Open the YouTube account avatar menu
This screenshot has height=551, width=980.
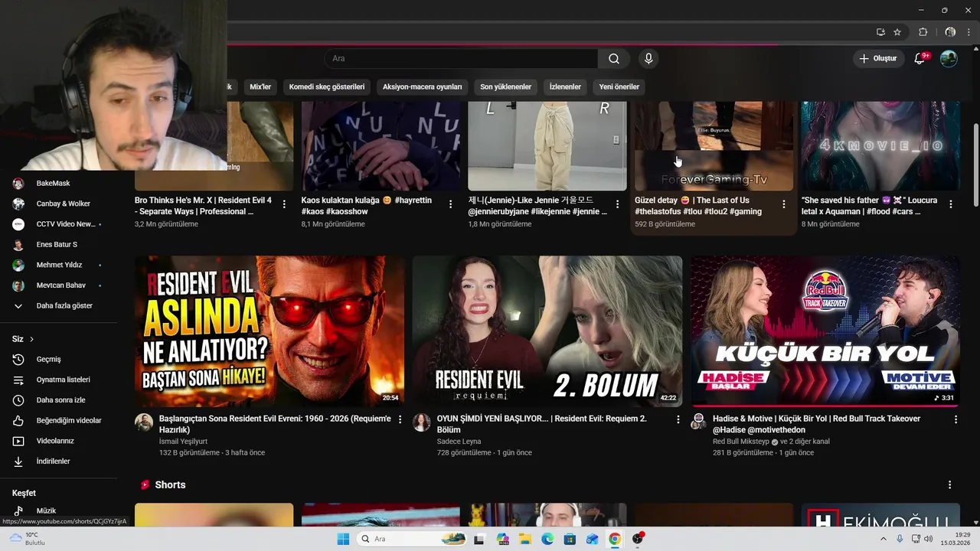pyautogui.click(x=949, y=59)
